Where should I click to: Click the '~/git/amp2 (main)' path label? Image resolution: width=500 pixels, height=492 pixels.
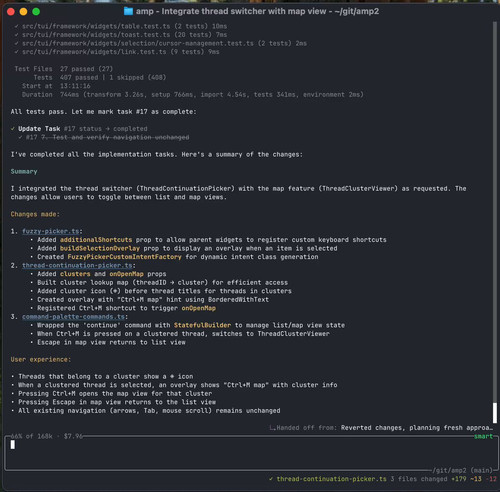(462, 470)
